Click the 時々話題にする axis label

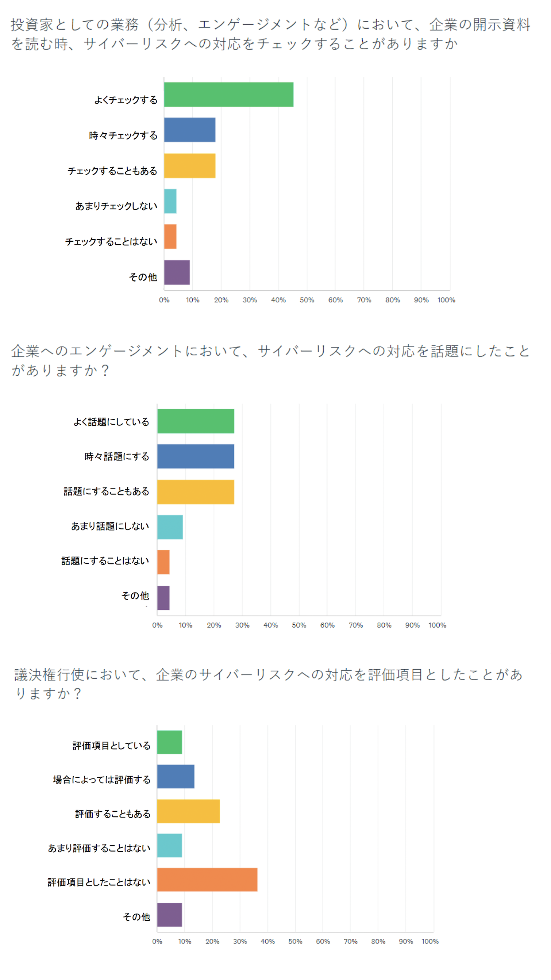(x=117, y=456)
